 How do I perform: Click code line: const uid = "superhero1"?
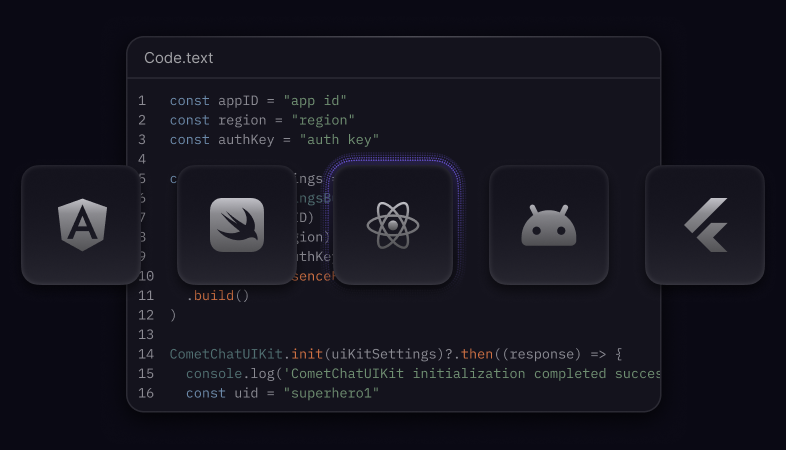pyautogui.click(x=282, y=393)
